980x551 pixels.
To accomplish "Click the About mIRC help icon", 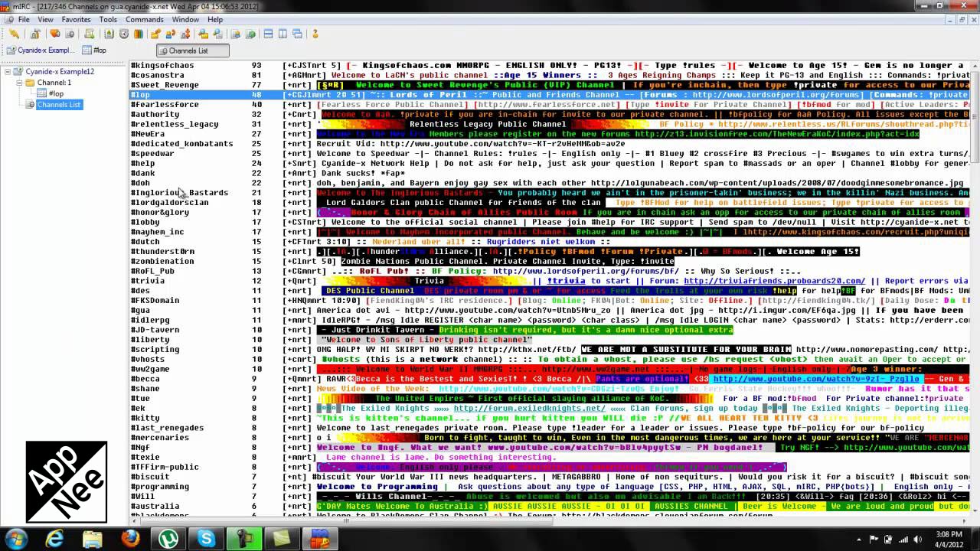I will click(x=315, y=34).
